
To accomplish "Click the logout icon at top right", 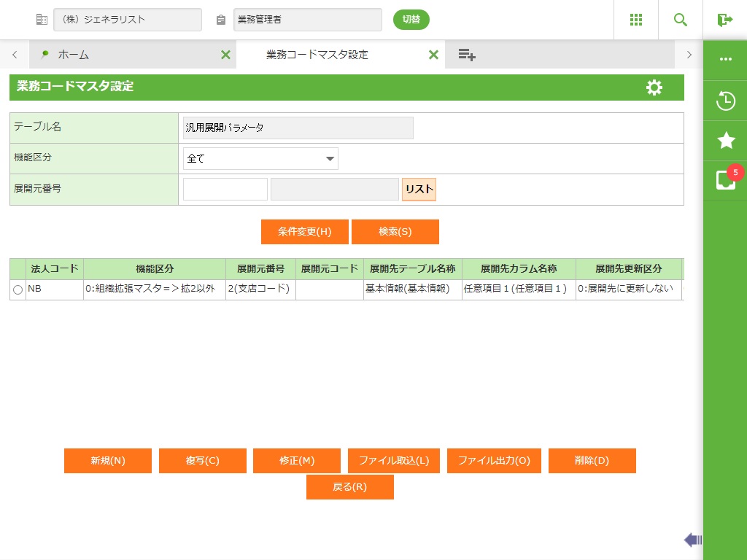I will click(724, 20).
